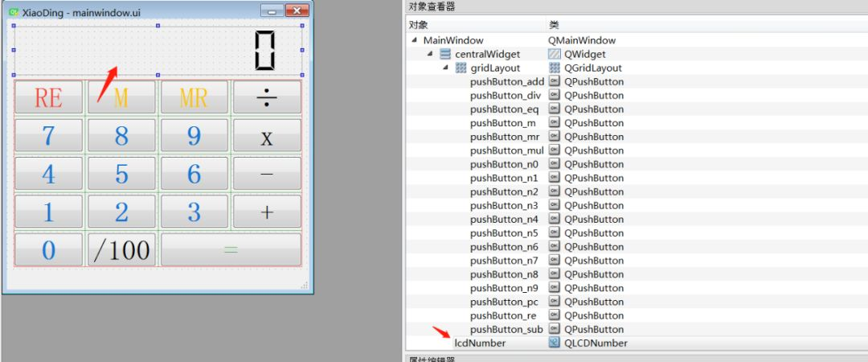This screenshot has width=868, height=362.
Task: Select the number 1 button
Action: (x=49, y=212)
